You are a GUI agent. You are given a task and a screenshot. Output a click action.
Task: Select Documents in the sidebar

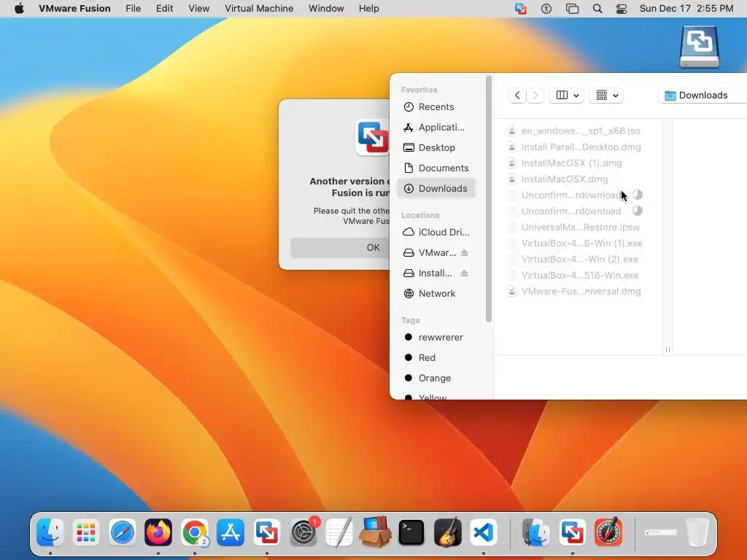436,168
